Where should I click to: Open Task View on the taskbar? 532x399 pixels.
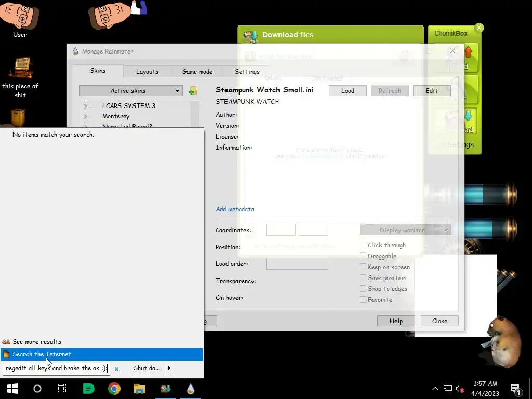[62, 389]
